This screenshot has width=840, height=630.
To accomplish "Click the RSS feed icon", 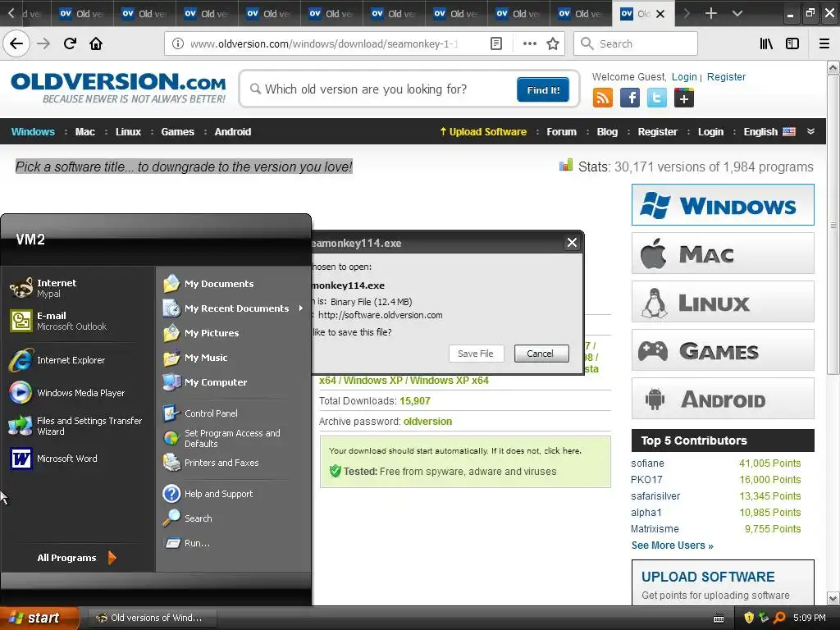I will click(603, 98).
